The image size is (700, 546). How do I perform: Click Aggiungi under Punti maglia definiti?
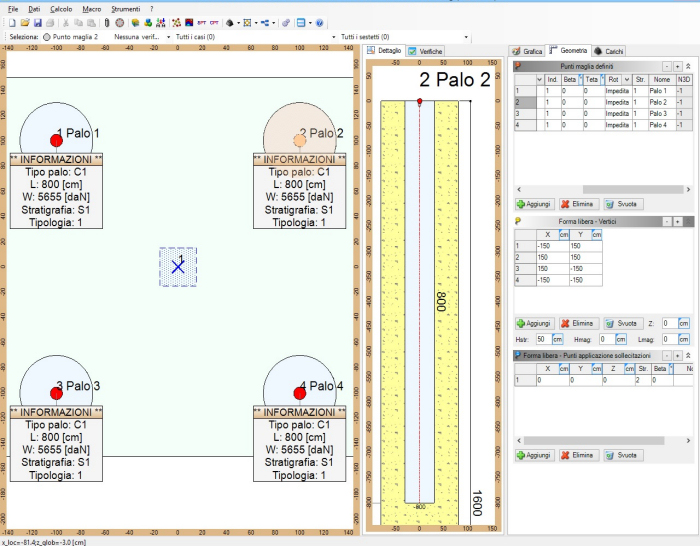(534, 203)
